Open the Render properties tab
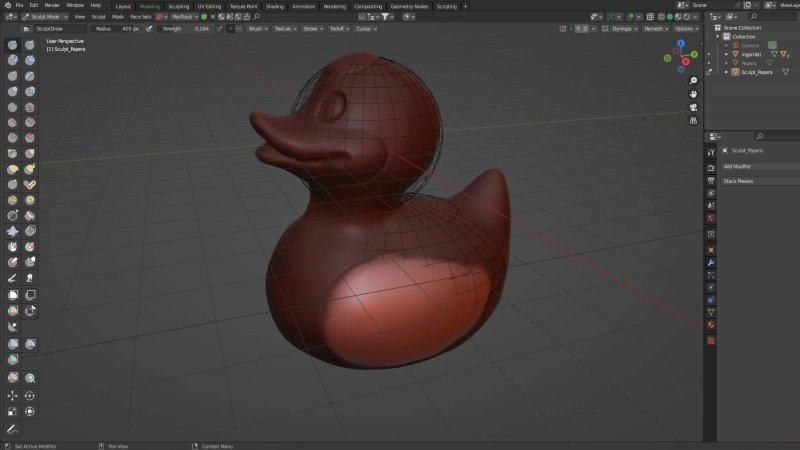The width and height of the screenshot is (800, 450). [x=711, y=168]
